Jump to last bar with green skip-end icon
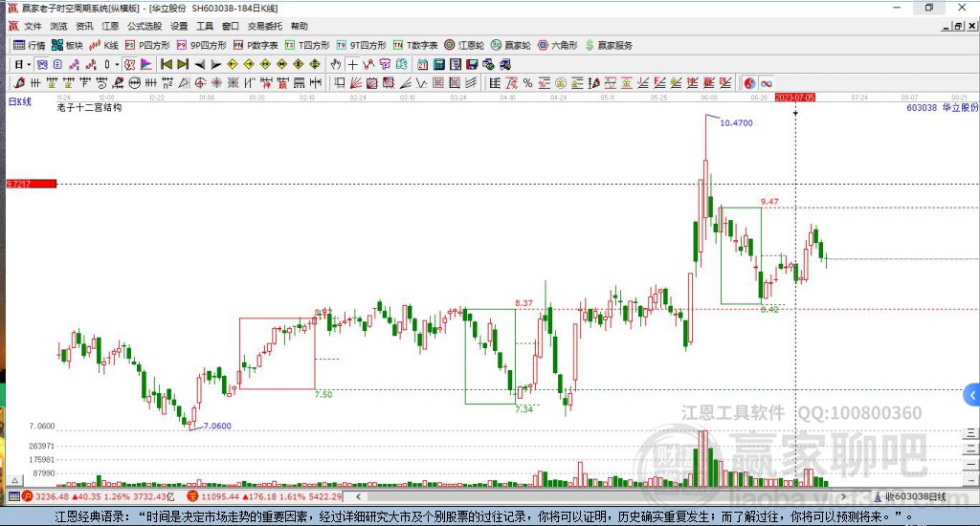Viewport: 980px width, 526px height. point(183,64)
